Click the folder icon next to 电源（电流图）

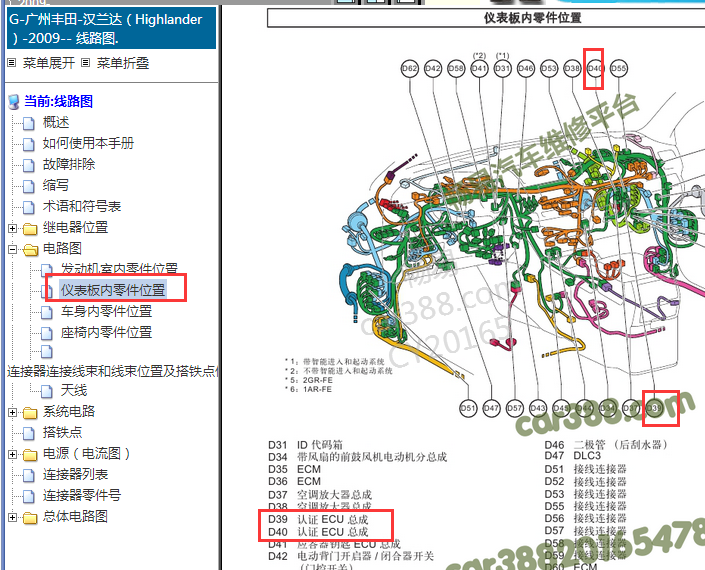30,454
